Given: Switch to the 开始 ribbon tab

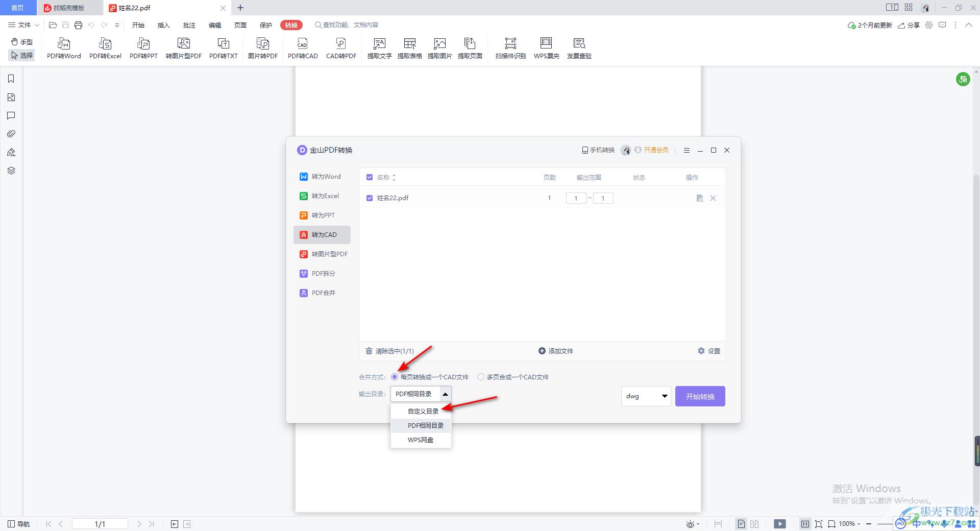Looking at the screenshot, I should pos(138,25).
